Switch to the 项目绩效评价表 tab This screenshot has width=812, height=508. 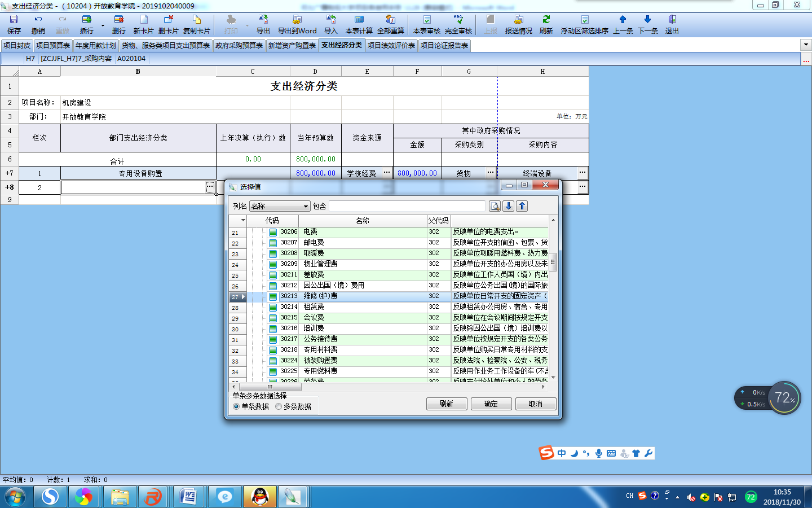coord(391,46)
